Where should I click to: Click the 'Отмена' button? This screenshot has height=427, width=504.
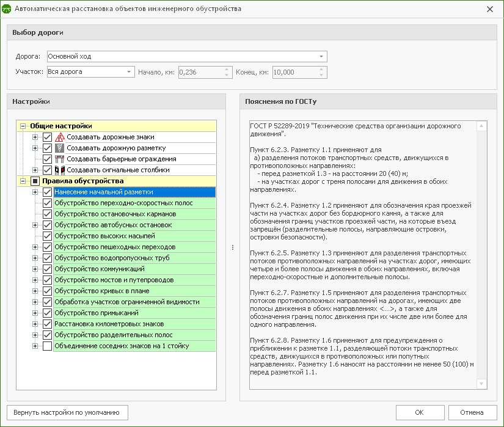472,412
